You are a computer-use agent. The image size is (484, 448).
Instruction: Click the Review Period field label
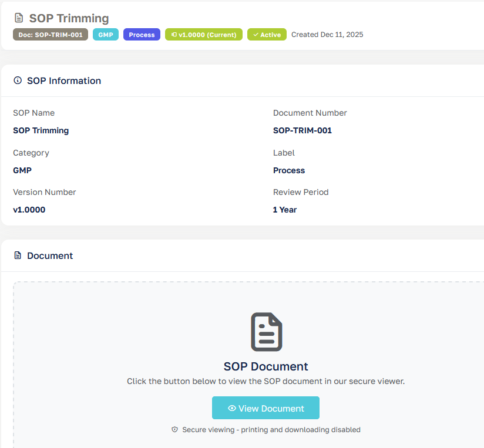(301, 192)
